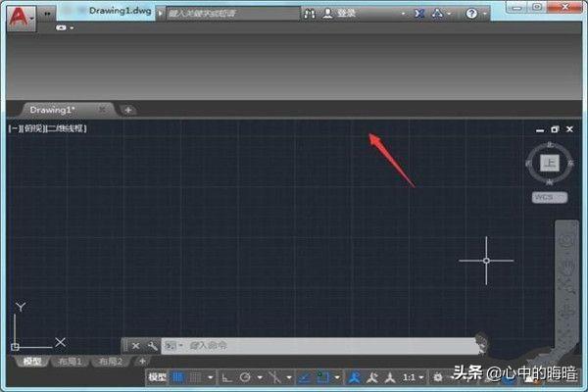
Task: Open the AutoCAD application menu button
Action: click(x=20, y=16)
